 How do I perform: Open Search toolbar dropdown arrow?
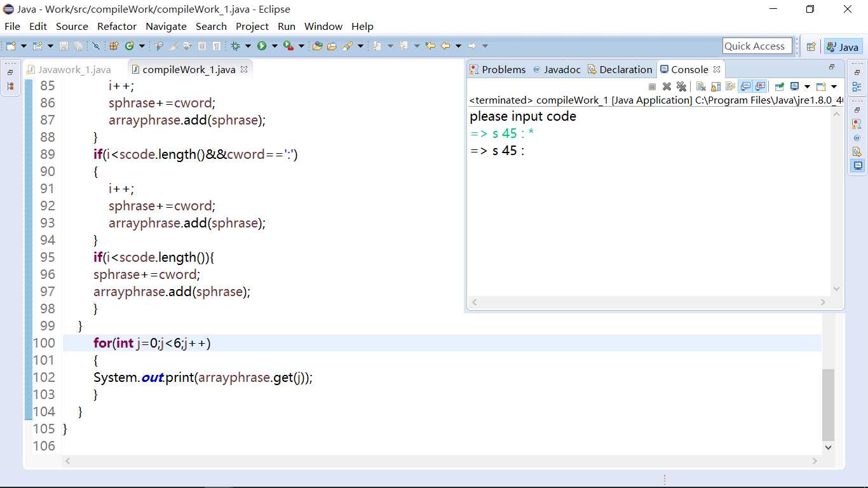(x=360, y=46)
